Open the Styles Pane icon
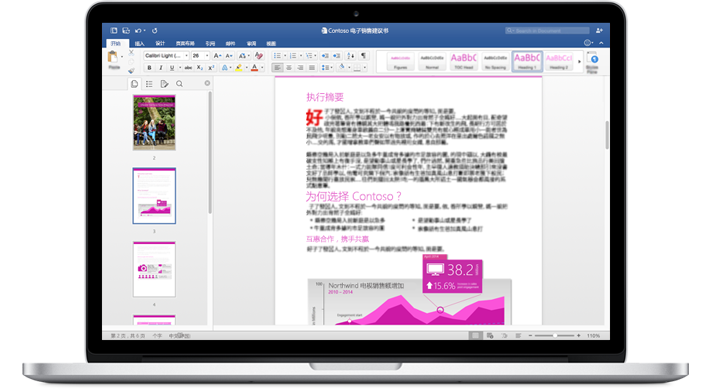The height and width of the screenshot is (389, 713). coord(592,62)
